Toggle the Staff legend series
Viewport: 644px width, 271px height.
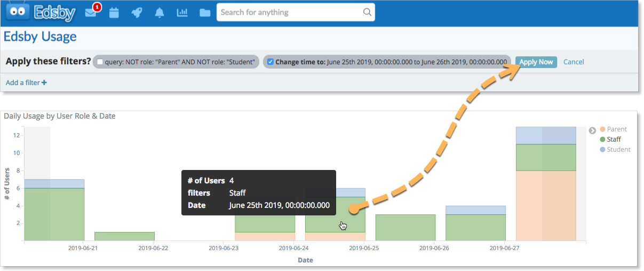coord(614,140)
